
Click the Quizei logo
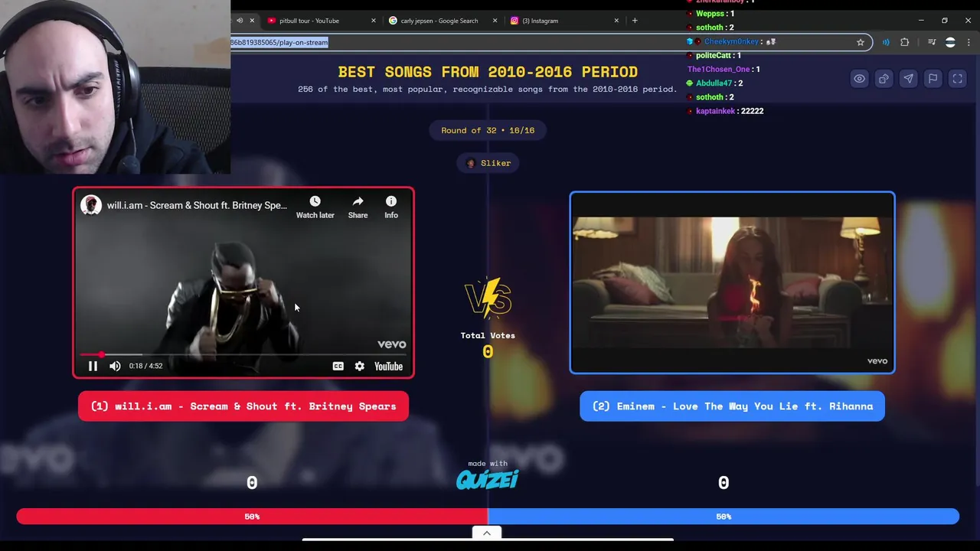[488, 480]
